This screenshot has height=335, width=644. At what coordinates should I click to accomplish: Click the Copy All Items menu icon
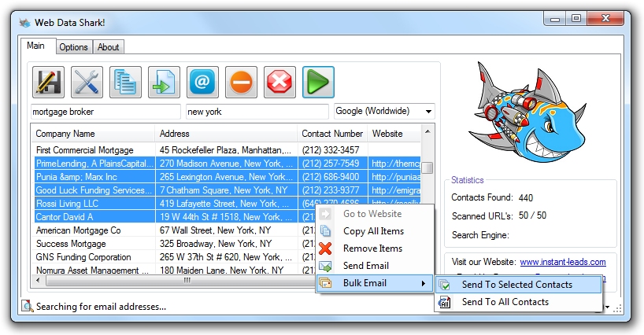tap(325, 231)
